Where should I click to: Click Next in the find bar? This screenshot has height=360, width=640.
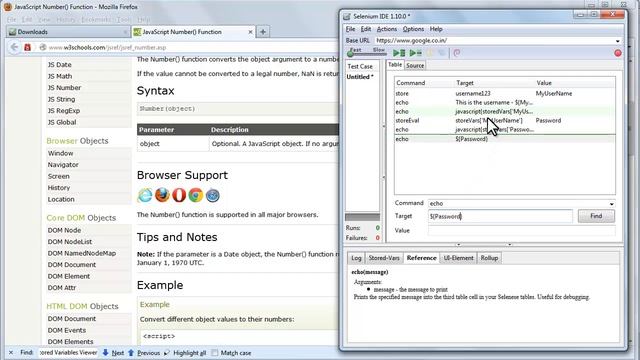coord(113,353)
